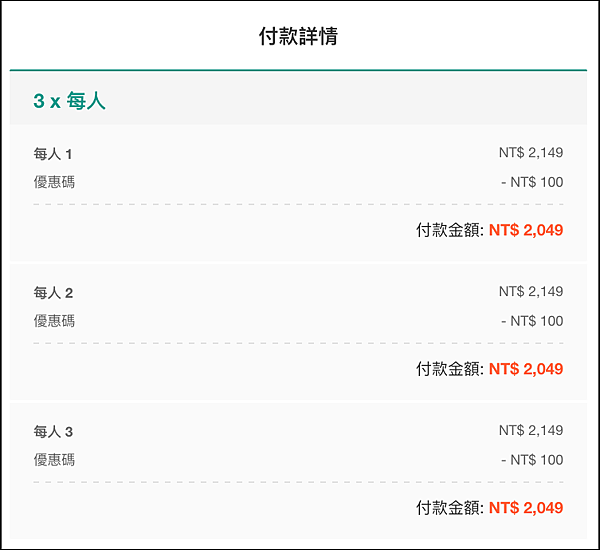Click the 每人 1 label

(53, 154)
